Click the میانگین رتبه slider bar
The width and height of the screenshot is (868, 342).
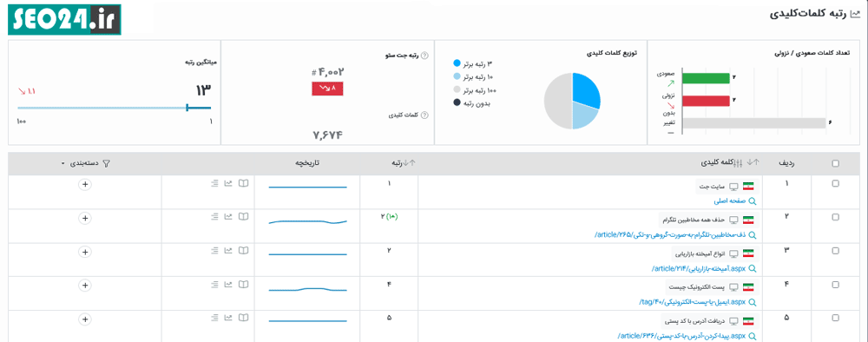pos(114,108)
